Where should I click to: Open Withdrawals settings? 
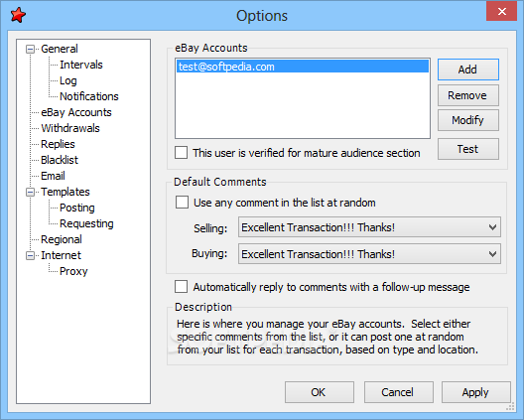click(x=70, y=128)
